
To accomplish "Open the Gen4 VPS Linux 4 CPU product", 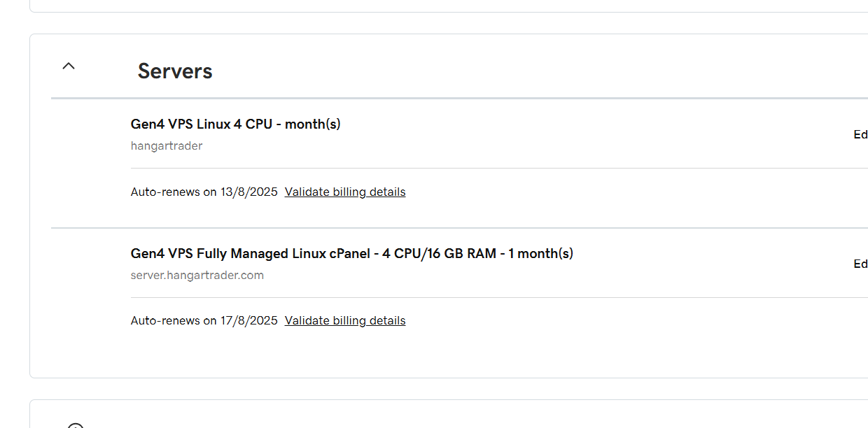I will 235,124.
